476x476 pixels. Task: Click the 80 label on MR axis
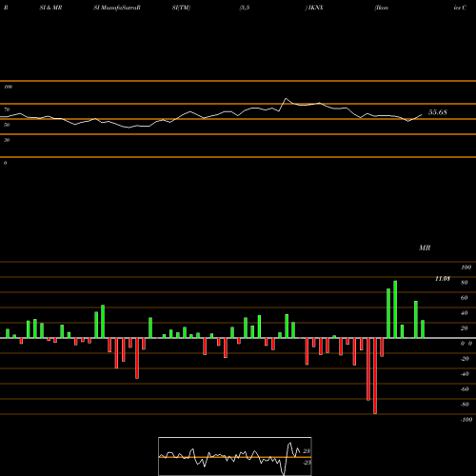(x=465, y=283)
